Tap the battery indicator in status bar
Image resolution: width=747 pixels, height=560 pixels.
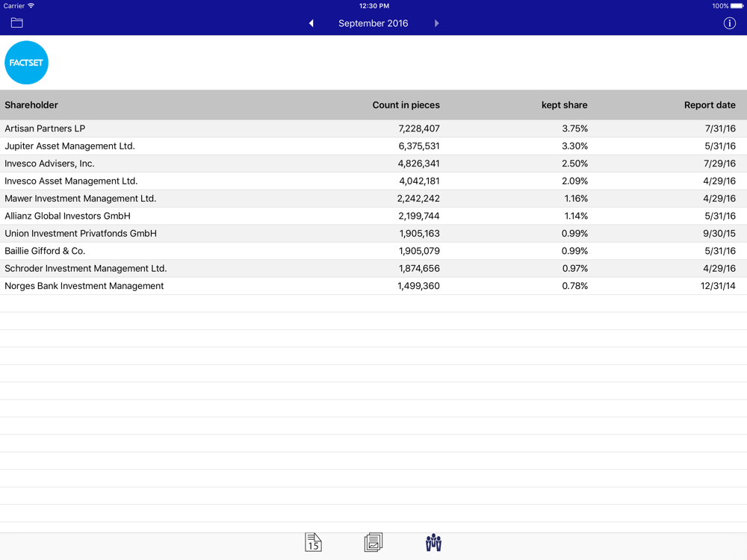(737, 6)
